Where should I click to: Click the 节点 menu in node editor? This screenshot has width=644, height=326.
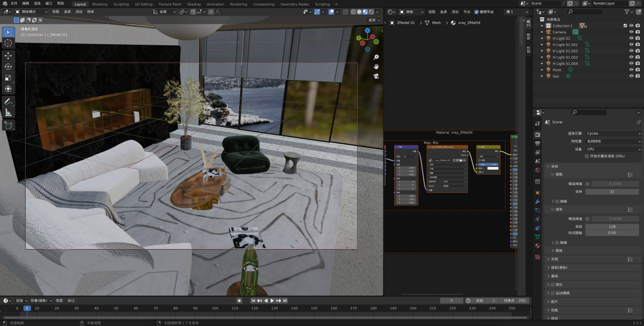(466, 12)
